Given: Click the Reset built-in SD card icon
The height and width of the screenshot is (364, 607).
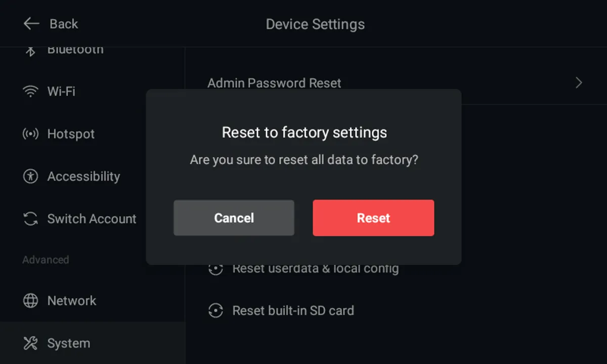Looking at the screenshot, I should (x=216, y=310).
